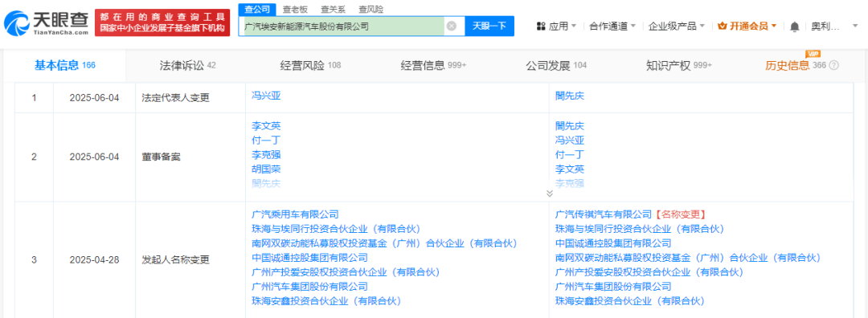The width and height of the screenshot is (868, 318).
Task: Click the 2025-06-04 date in the 法定代表人变更 row
Action: pyautogui.click(x=95, y=98)
